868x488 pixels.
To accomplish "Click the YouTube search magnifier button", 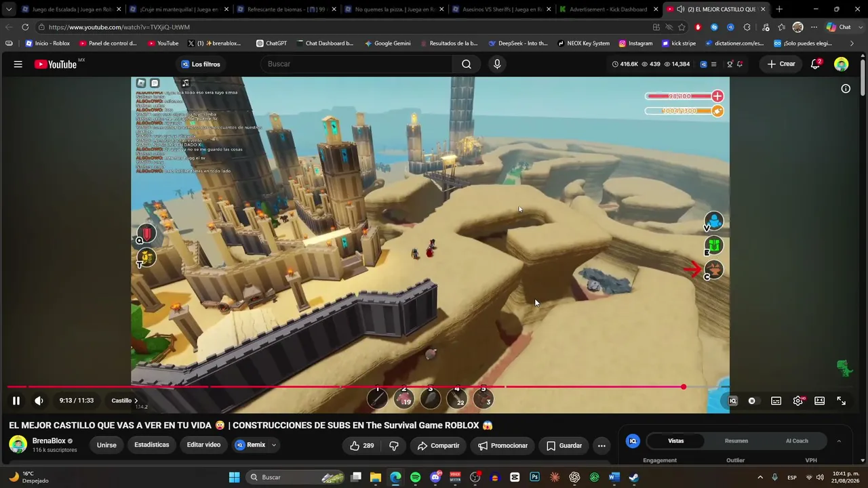I will [467, 64].
